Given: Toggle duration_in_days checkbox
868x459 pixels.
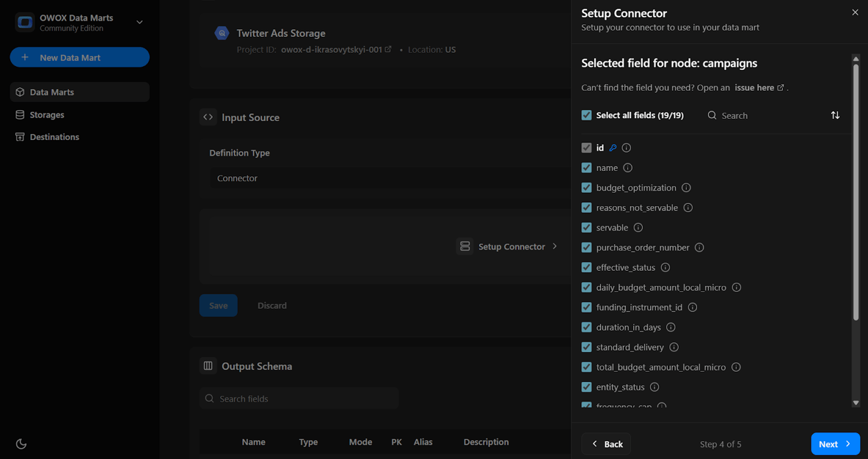Looking at the screenshot, I should [x=587, y=327].
